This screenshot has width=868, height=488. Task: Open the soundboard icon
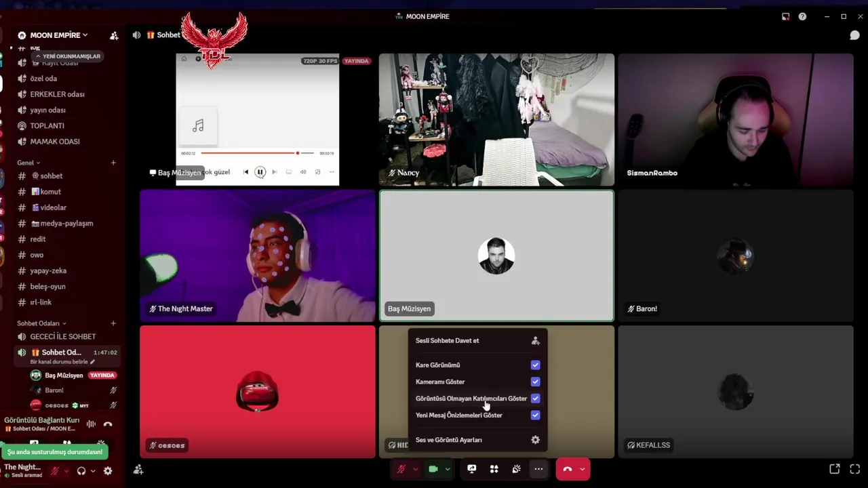coord(516,469)
